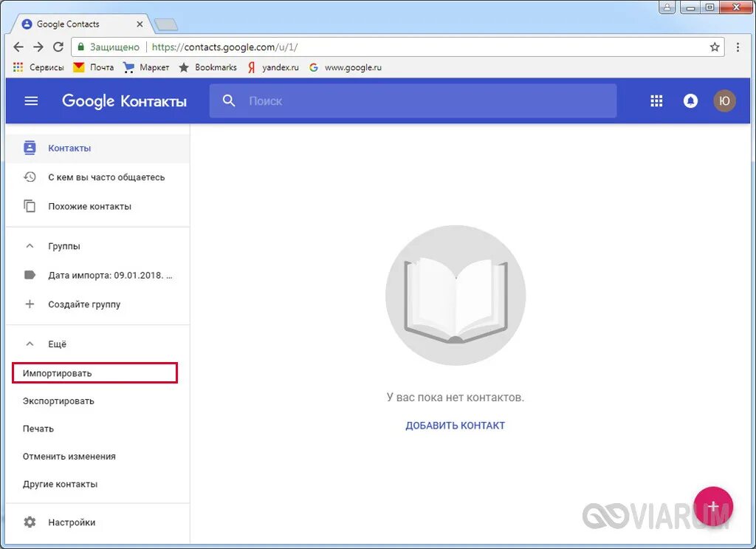Open Chrome's three-dot browser menu
This screenshot has width=756, height=549.
pyautogui.click(x=738, y=47)
